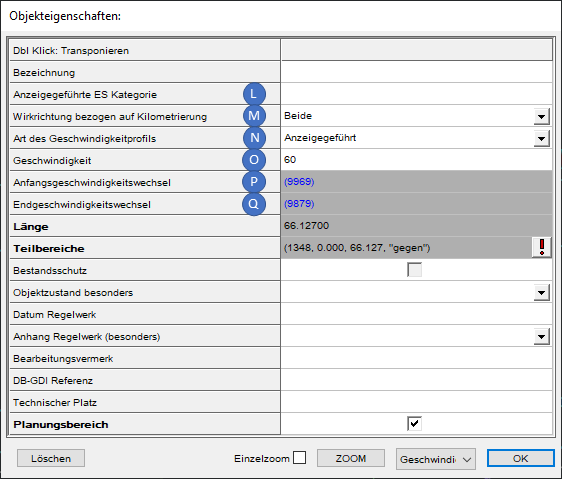Open the Geschwindi combo box at bottom

(435, 459)
